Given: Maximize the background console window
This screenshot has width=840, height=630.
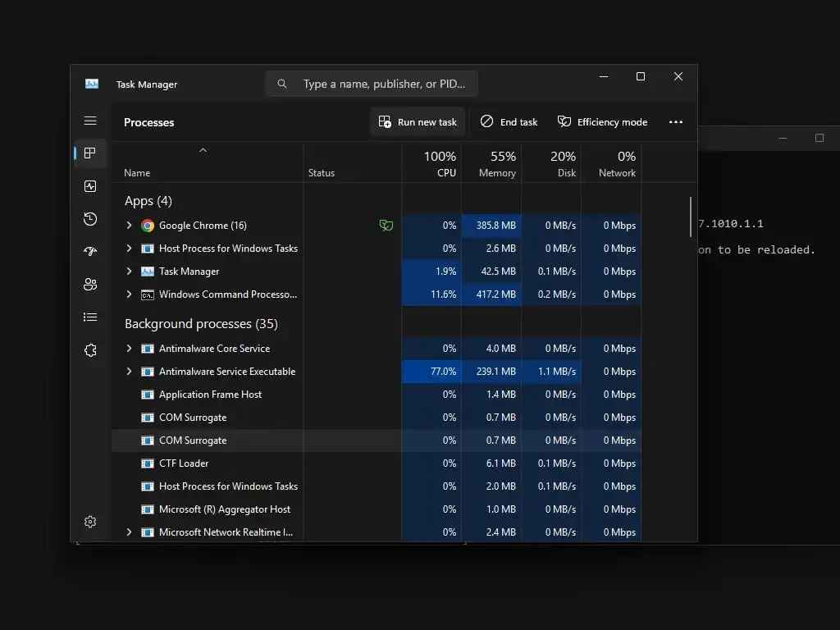Looking at the screenshot, I should (819, 138).
